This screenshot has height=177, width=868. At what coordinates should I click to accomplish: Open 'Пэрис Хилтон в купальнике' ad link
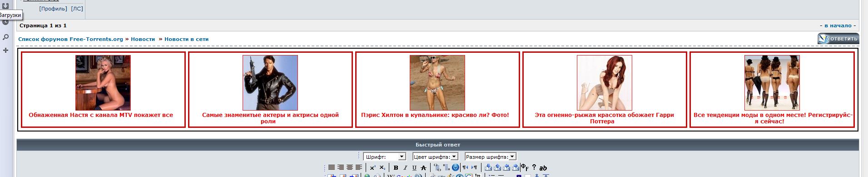click(x=435, y=115)
